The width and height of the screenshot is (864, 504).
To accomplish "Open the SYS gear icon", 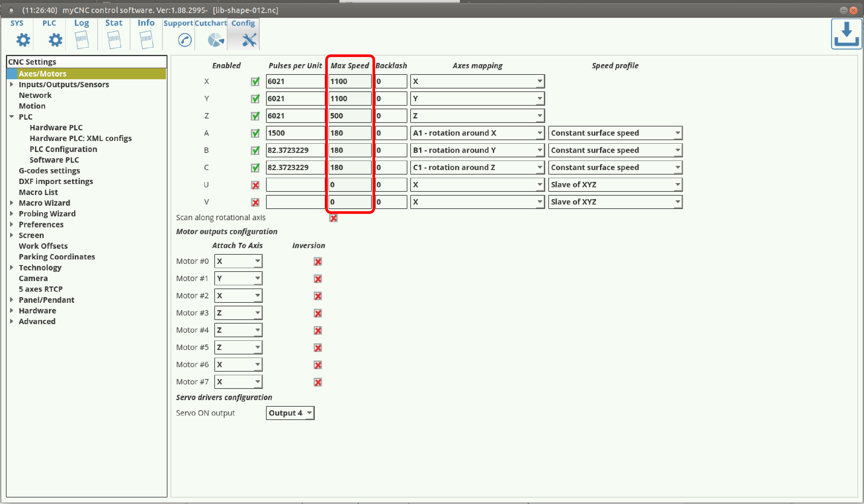I will (23, 40).
